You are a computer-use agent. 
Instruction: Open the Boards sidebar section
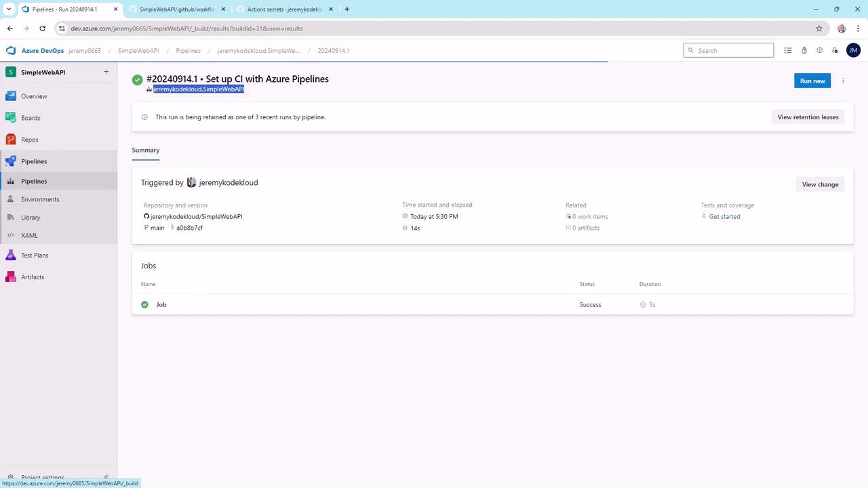click(31, 118)
